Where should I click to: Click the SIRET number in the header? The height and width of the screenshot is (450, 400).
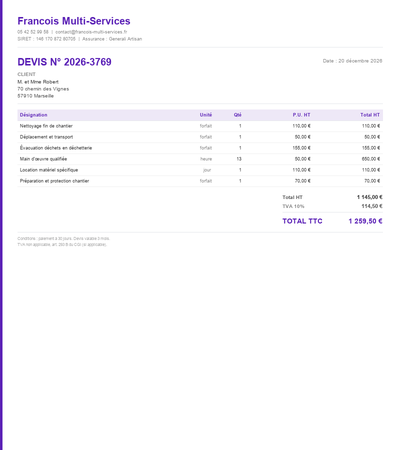pos(56,39)
